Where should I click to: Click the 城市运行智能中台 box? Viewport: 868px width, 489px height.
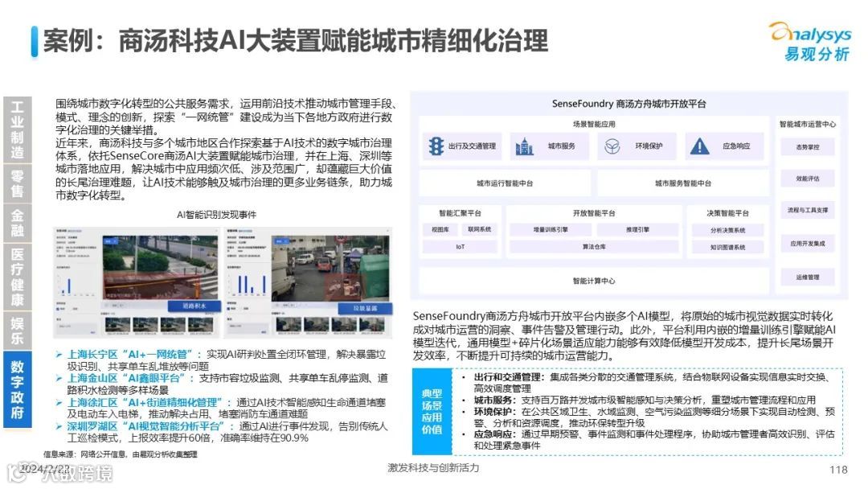[504, 183]
